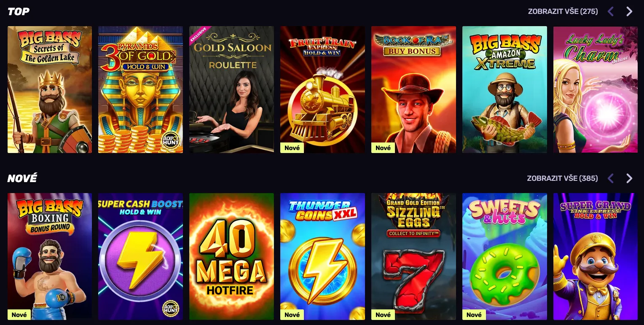Image resolution: width=644 pixels, height=325 pixels.
Task: Click Jackpot Hunt badge on Super Cash Boost
Action: click(171, 308)
